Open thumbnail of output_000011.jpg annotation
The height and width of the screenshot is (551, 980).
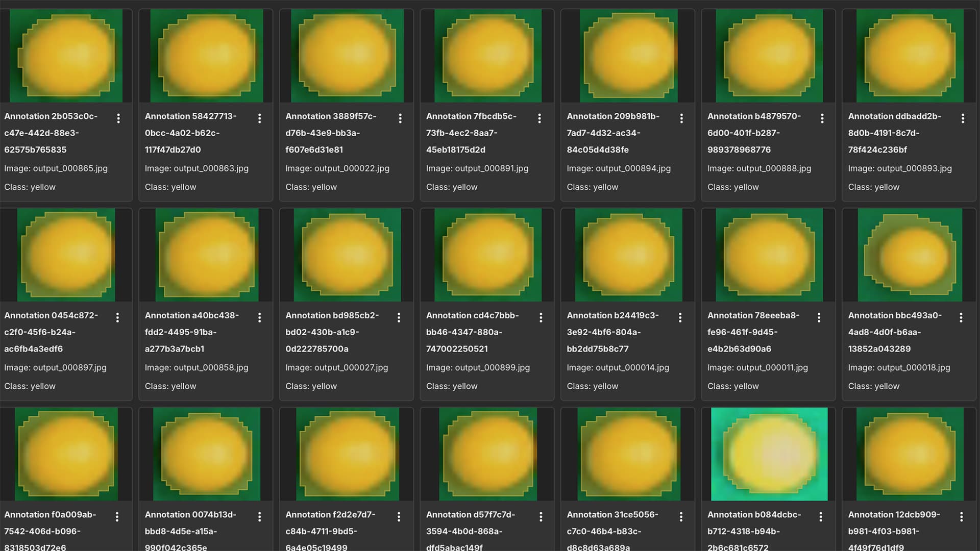tap(769, 255)
